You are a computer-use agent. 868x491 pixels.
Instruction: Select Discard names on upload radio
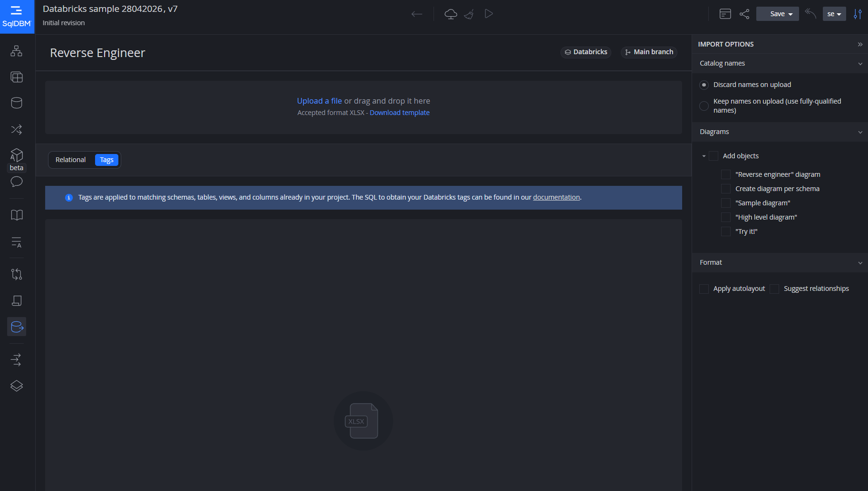[x=704, y=85]
